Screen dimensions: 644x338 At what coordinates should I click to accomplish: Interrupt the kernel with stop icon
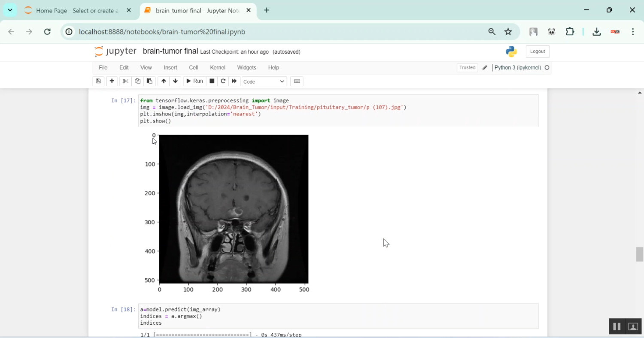[212, 81]
